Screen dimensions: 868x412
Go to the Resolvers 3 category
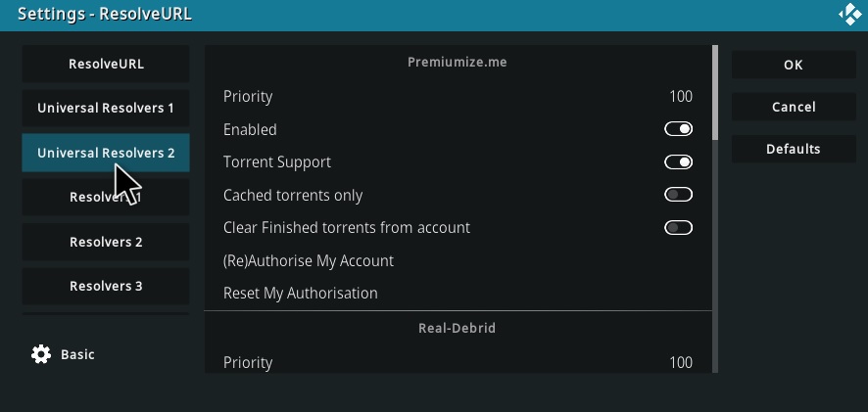tap(106, 287)
